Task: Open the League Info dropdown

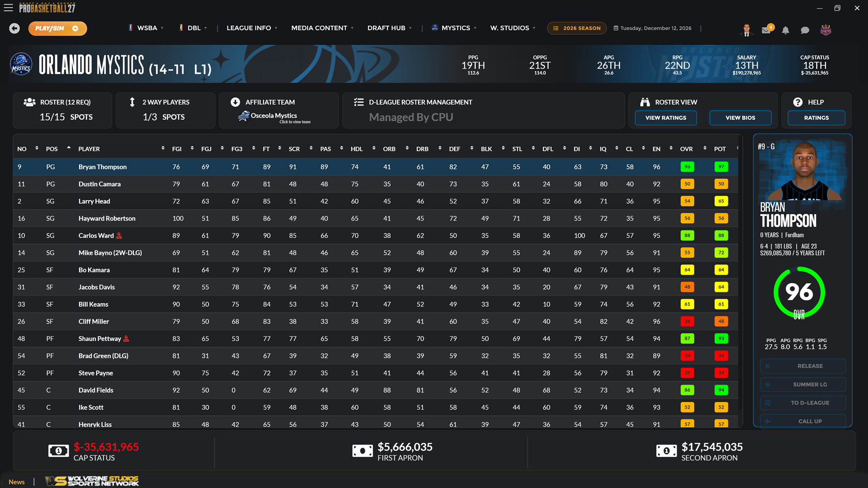Action: click(x=252, y=28)
